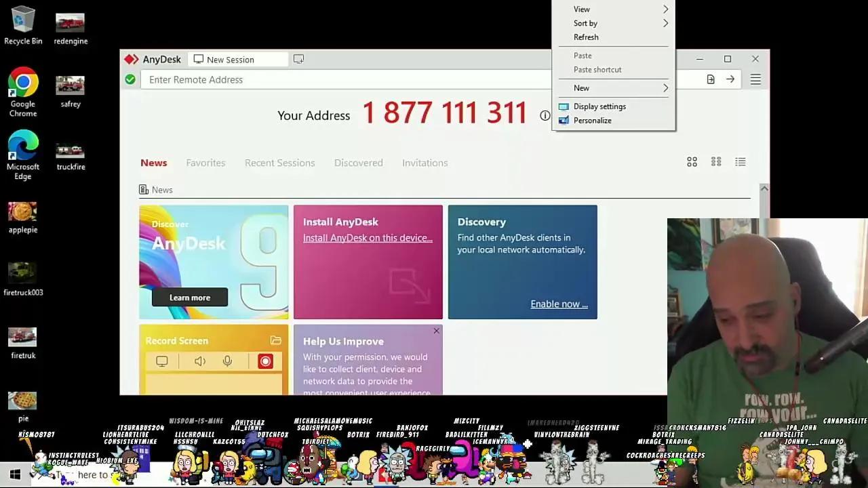The image size is (868, 488).
Task: Close the Help Us Improve card
Action: click(x=436, y=331)
